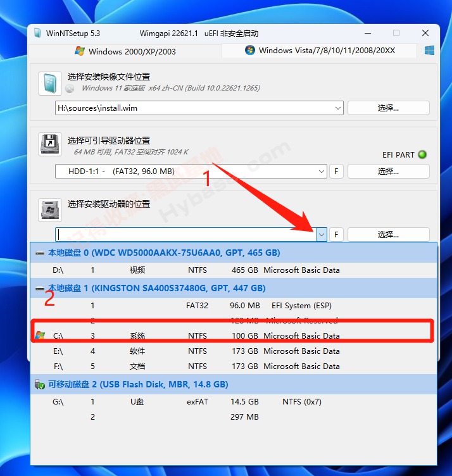This screenshot has width=452, height=476.
Task: Click the Windows logo icon beside the tabs
Action: click(x=429, y=51)
